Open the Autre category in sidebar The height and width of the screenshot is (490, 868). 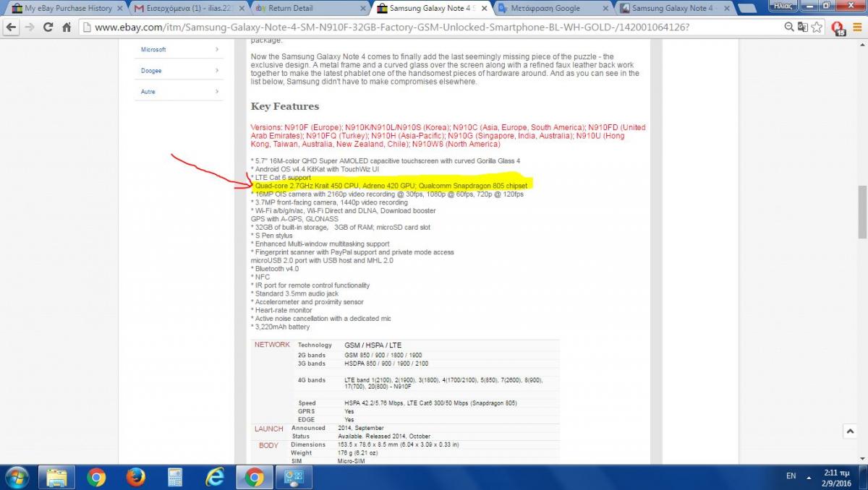coord(148,92)
